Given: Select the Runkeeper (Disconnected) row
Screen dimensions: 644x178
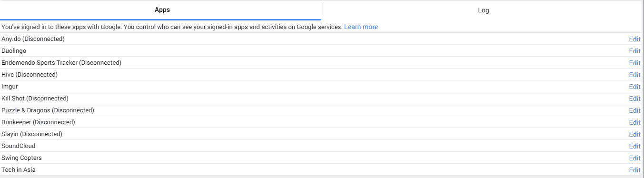Looking at the screenshot, I should [x=322, y=122].
